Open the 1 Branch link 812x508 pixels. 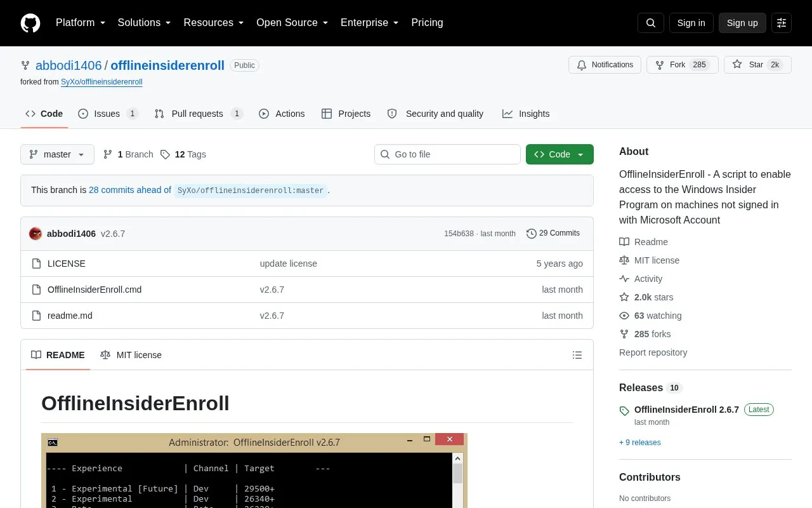coord(128,154)
